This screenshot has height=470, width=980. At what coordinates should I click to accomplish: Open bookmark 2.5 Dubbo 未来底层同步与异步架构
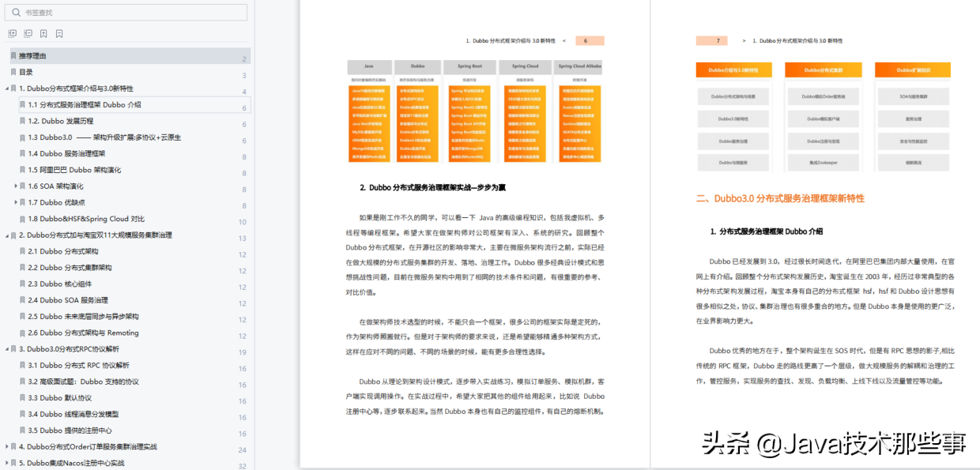[x=83, y=316]
